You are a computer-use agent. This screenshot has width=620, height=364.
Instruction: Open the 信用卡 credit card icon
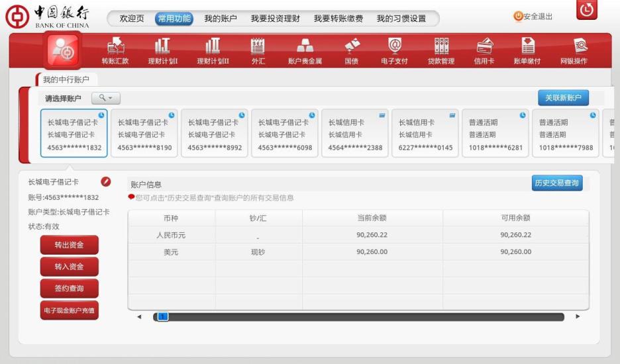tap(484, 46)
